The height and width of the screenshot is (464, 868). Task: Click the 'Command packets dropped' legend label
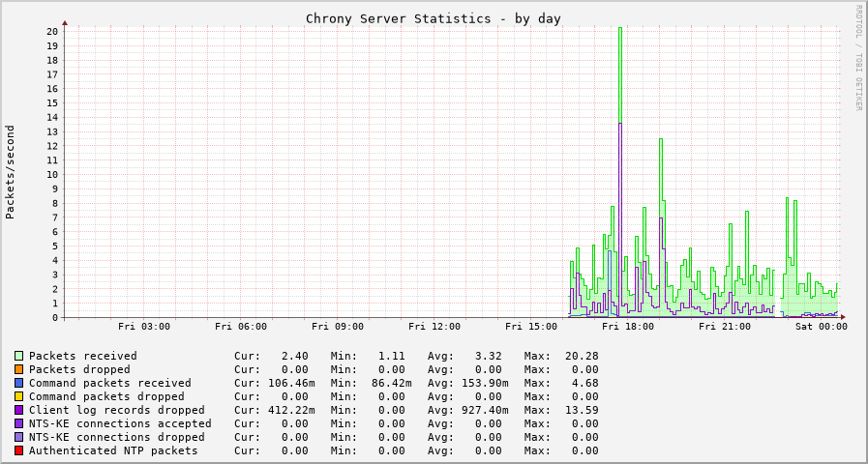click(106, 396)
